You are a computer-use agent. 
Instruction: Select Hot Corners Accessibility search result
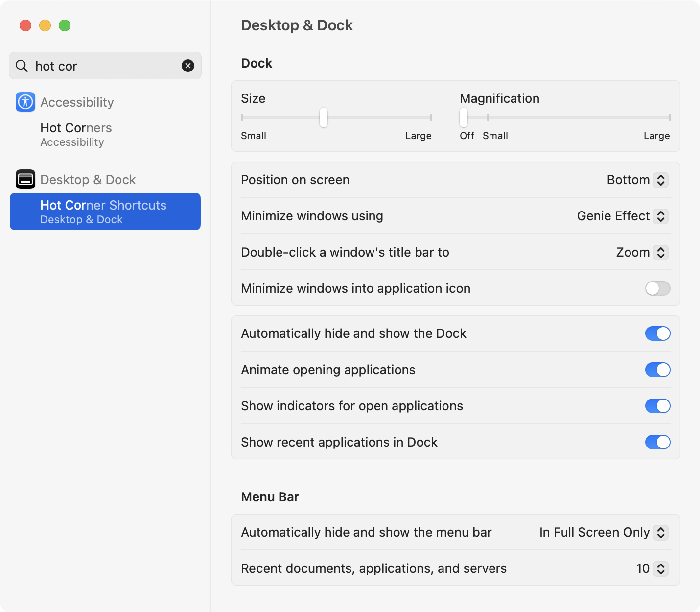76,135
